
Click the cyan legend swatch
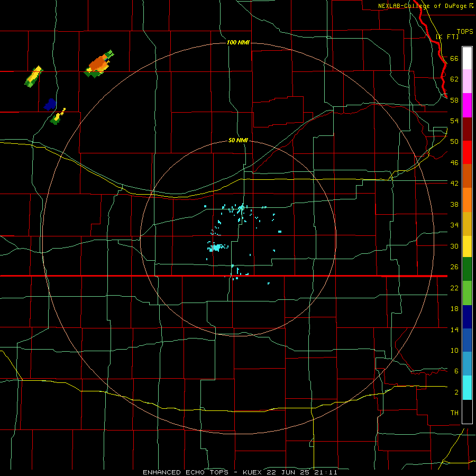[x=467, y=388]
